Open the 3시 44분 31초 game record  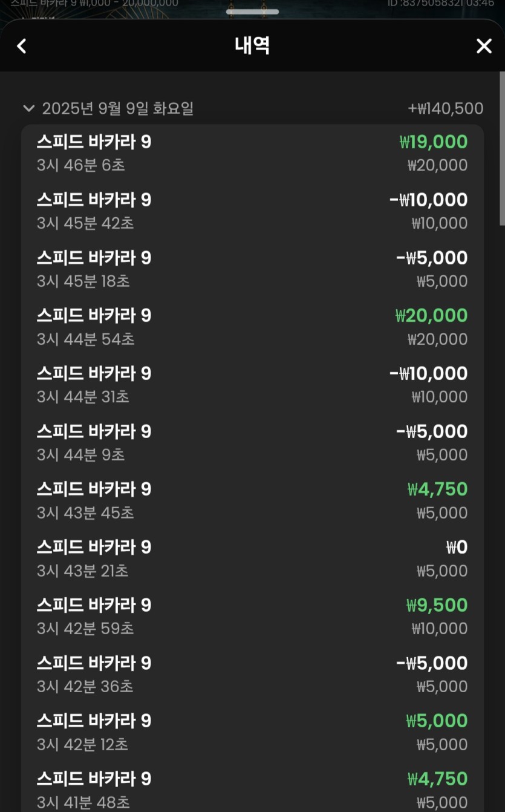[x=252, y=385]
